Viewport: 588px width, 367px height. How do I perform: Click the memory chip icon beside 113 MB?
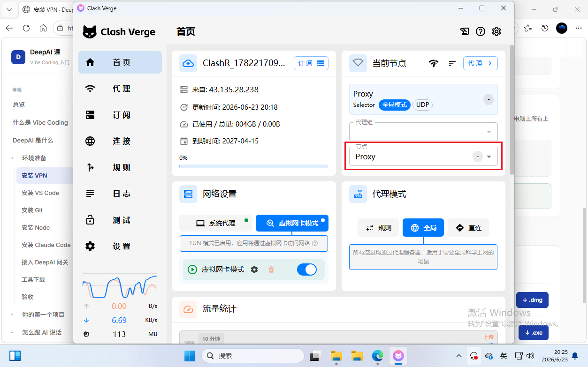[86, 334]
